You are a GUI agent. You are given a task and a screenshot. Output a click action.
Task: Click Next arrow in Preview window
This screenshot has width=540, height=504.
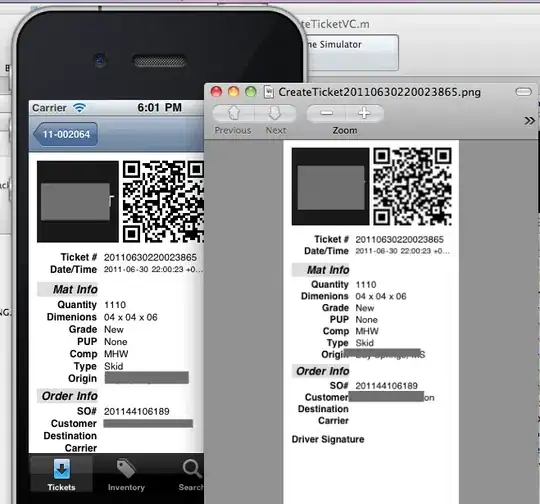(x=275, y=113)
